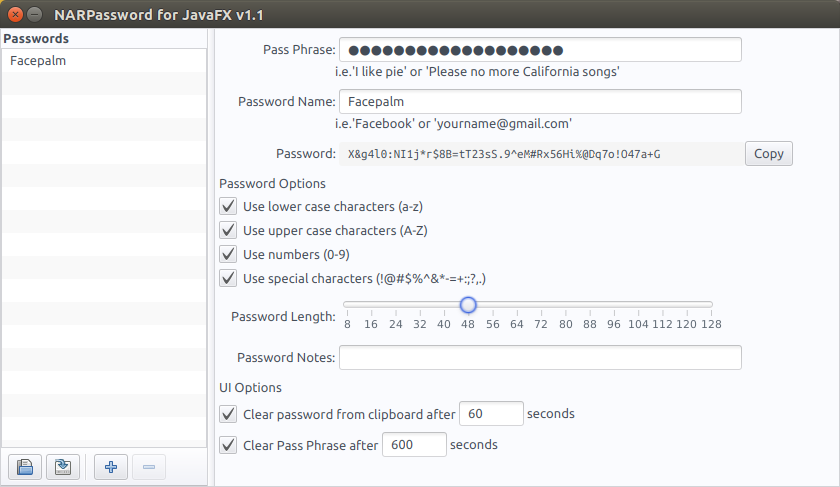Click the open passwords file icon
This screenshot has width=840, height=487.
point(26,467)
